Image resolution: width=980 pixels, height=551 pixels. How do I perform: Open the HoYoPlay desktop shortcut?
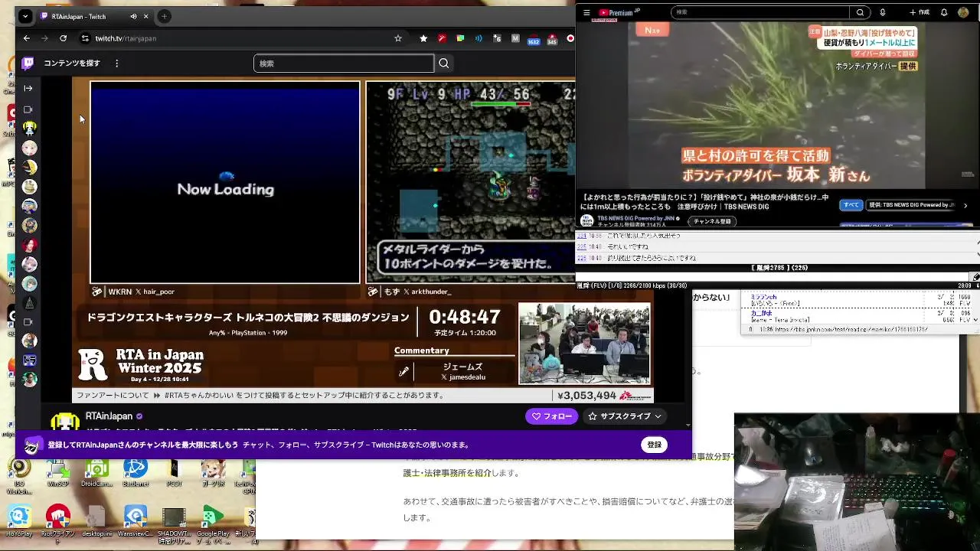19,522
